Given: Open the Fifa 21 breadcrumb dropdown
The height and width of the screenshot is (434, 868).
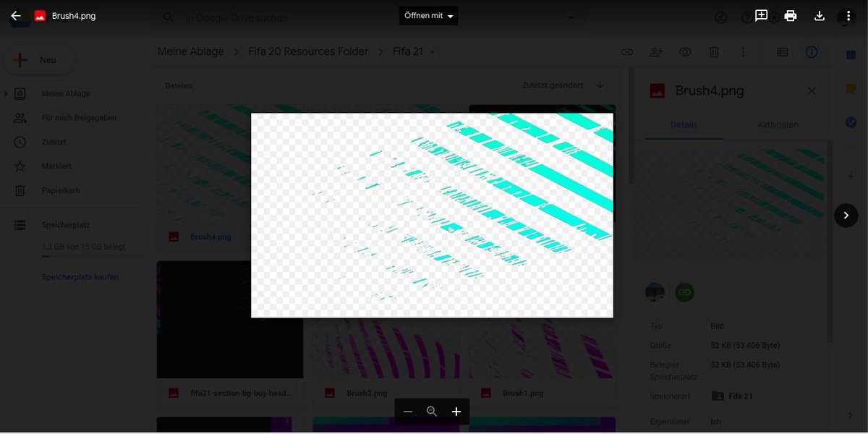Looking at the screenshot, I should [x=433, y=52].
